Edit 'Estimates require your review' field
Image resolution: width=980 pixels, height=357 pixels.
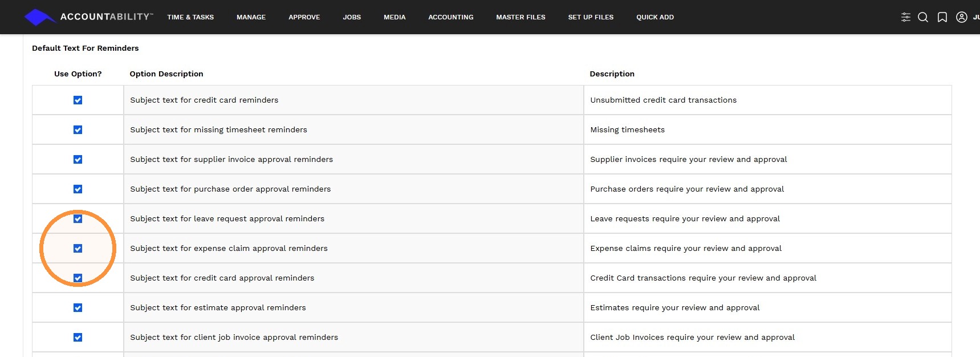click(767, 308)
